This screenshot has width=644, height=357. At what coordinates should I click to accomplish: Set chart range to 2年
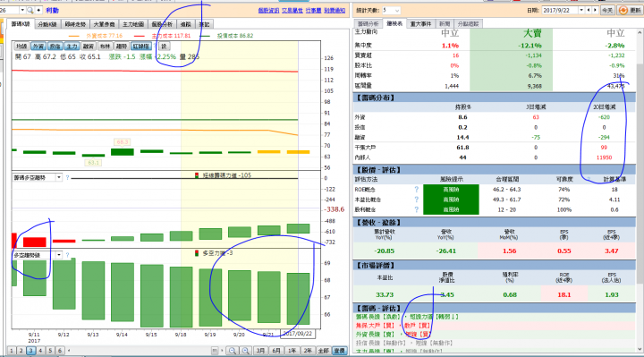(308, 351)
